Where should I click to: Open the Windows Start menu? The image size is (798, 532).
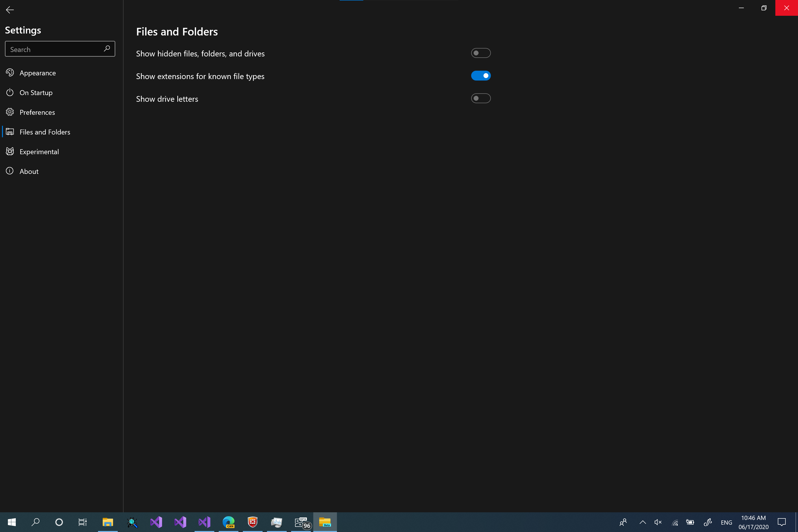pyautogui.click(x=12, y=522)
